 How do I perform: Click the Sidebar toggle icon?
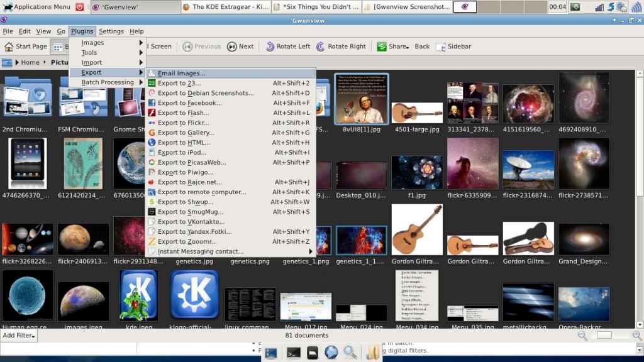[x=441, y=47]
